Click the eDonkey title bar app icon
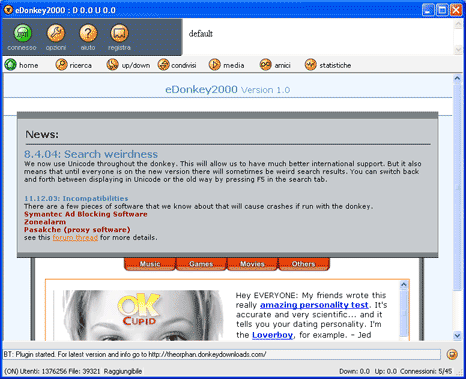Screen dimensions: 466x379 click(8, 10)
